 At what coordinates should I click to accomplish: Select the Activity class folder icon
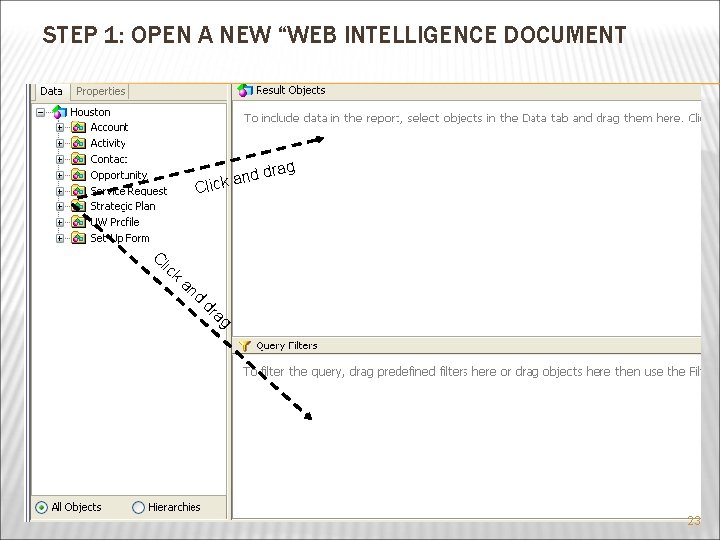point(79,143)
